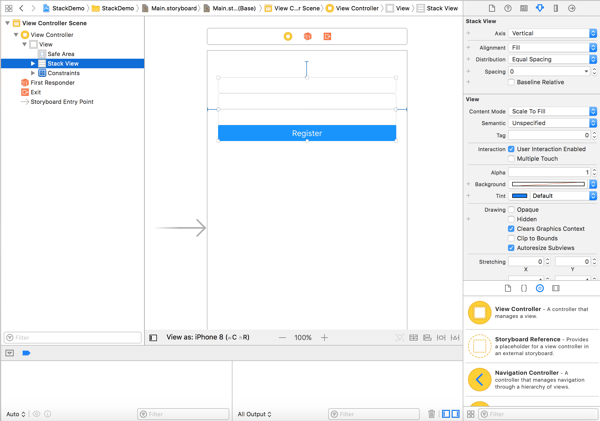This screenshot has width=600, height=421.
Task: Open Resolve Auto Layout Issues button
Action: (x=455, y=338)
